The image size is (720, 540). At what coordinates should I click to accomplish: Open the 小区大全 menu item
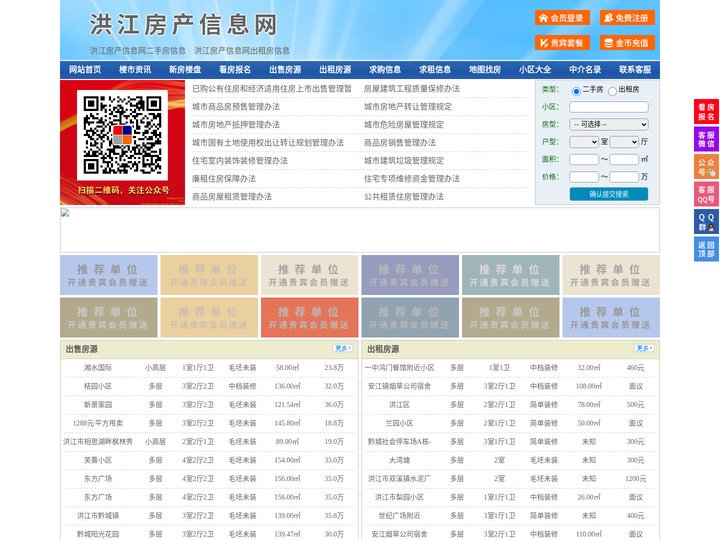point(535,70)
